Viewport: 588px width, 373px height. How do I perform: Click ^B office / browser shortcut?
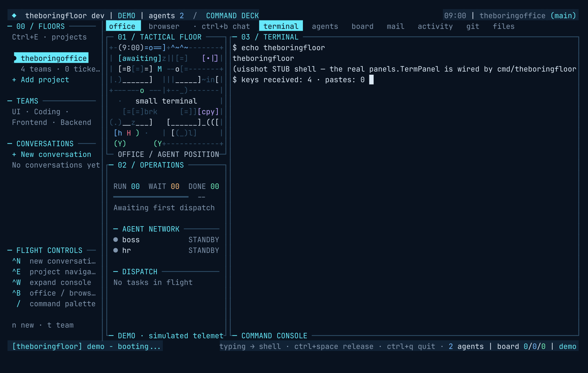(54, 293)
